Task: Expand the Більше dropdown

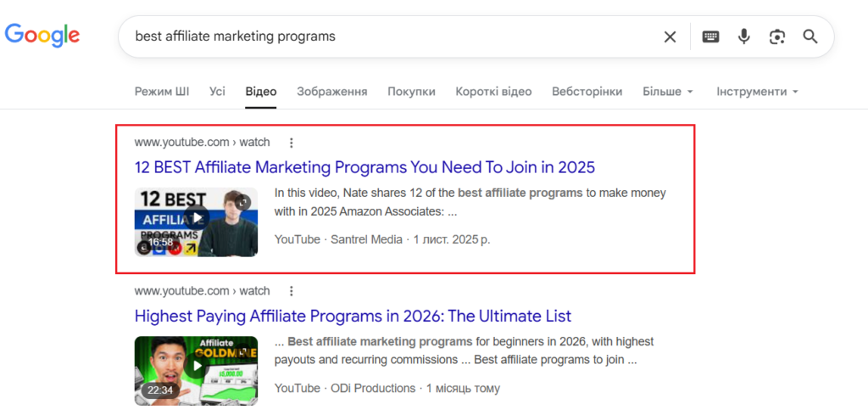Action: pos(668,92)
